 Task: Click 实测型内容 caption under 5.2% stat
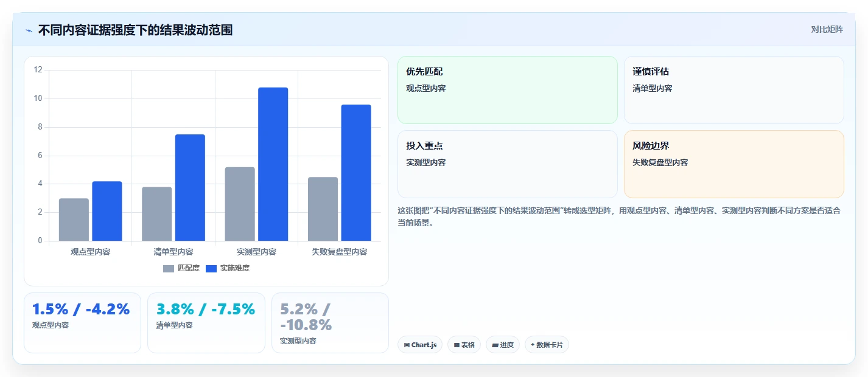298,341
